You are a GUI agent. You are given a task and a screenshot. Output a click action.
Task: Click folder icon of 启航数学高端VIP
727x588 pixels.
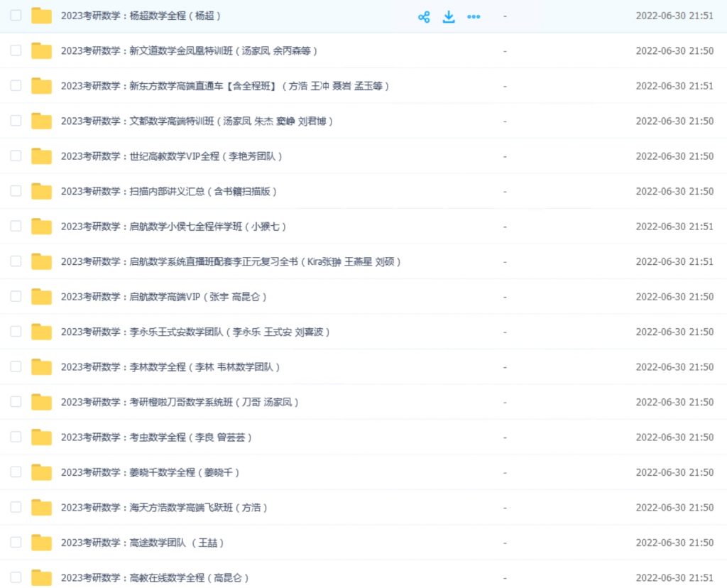pos(41,297)
